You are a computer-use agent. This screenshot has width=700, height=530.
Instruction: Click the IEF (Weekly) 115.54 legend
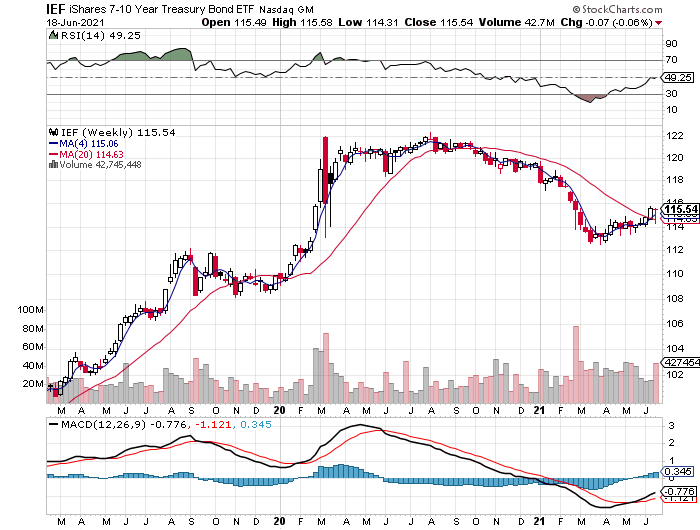pos(118,132)
